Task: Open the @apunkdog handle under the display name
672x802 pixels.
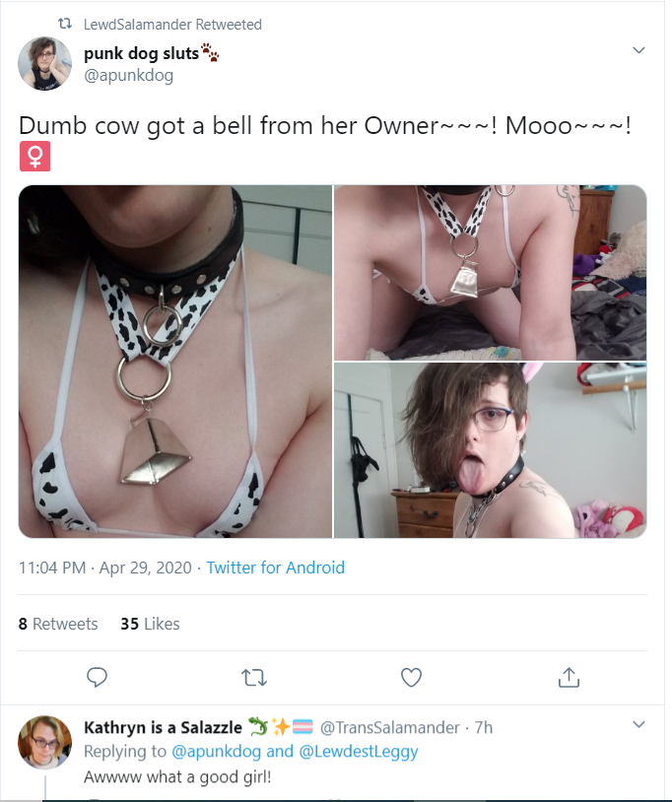Action: 128,76
